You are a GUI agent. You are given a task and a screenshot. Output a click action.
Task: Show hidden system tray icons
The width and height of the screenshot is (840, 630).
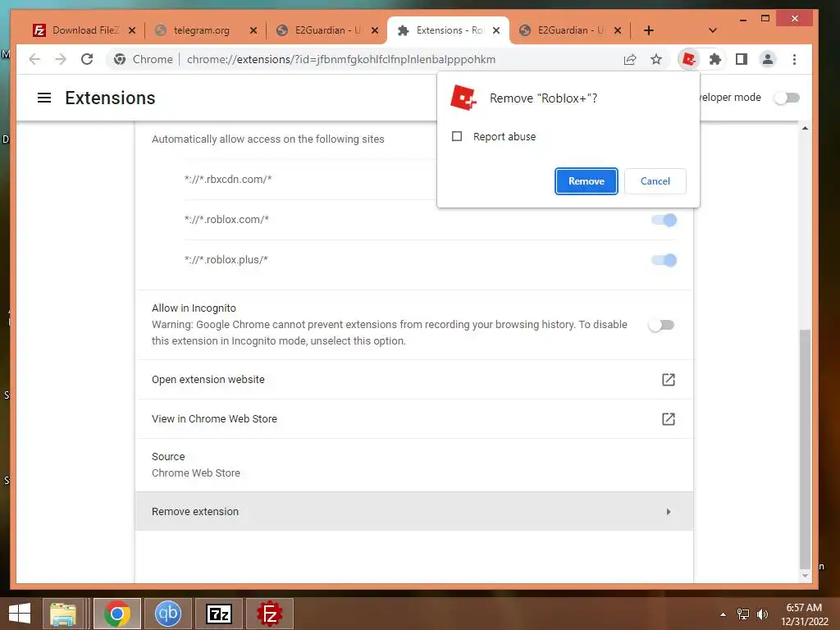pyautogui.click(x=724, y=614)
